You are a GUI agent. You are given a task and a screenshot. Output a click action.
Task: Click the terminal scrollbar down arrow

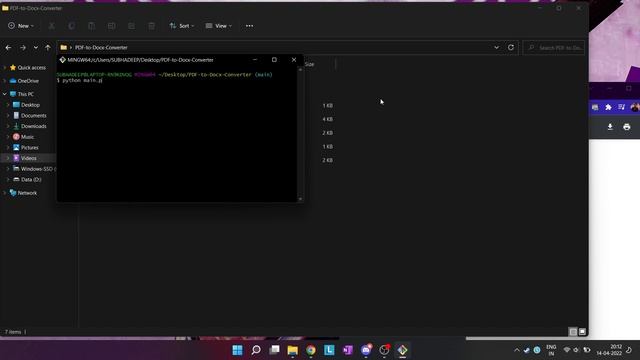pos(300,199)
